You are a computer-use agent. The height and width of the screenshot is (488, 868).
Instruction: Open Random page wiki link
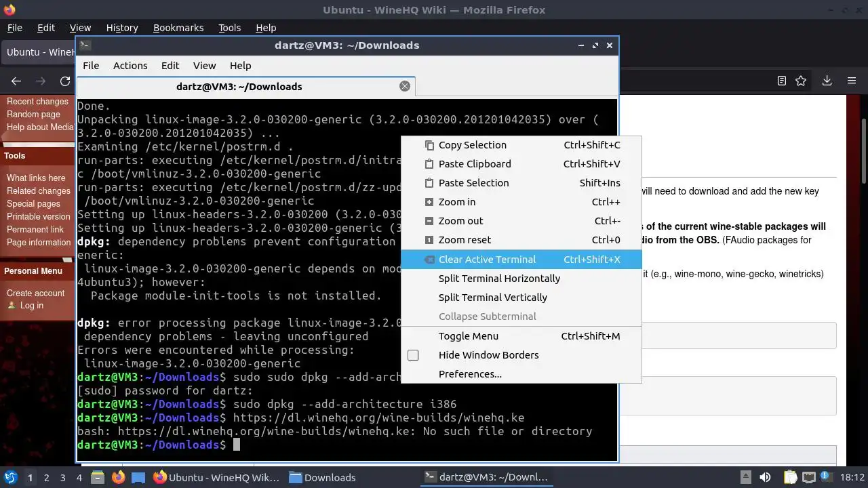coord(33,115)
